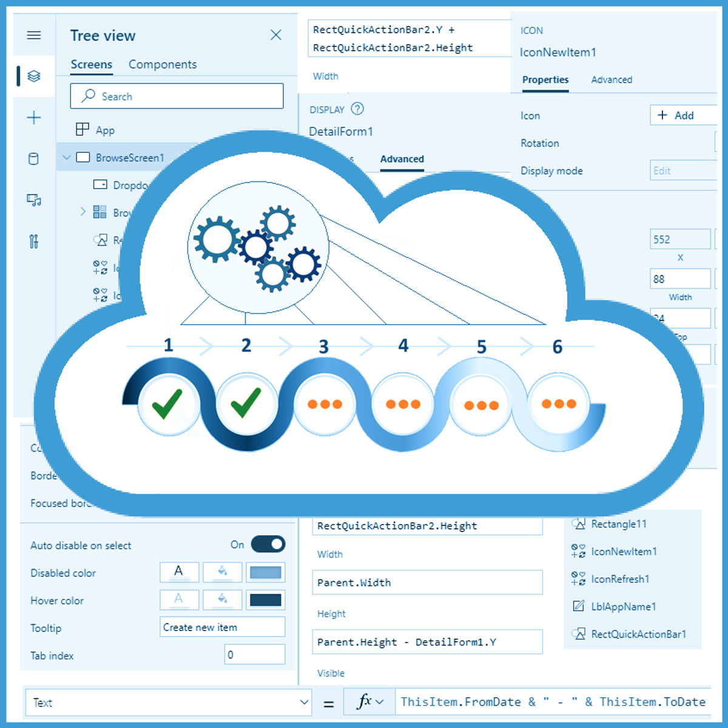Click the Rectangle11 shape icon
This screenshot has height=728, width=728.
[578, 524]
